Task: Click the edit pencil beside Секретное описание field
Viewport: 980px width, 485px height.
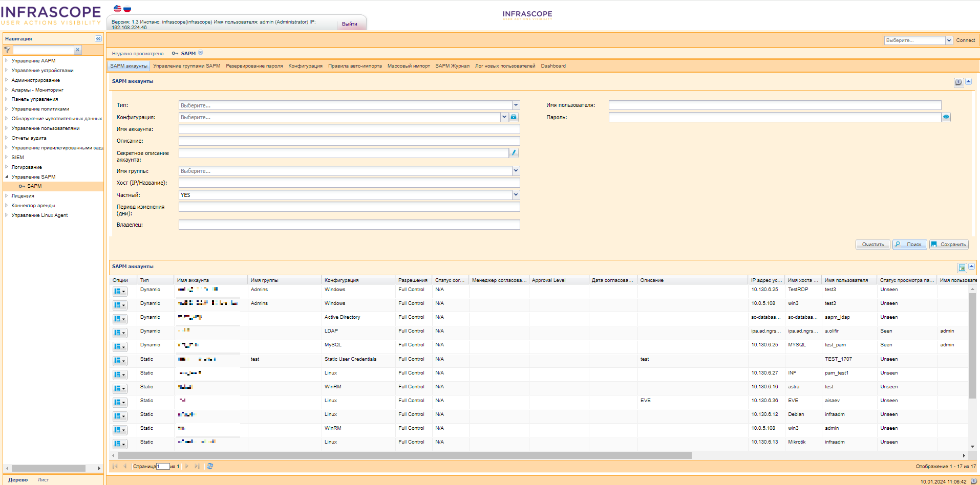Action: (514, 152)
